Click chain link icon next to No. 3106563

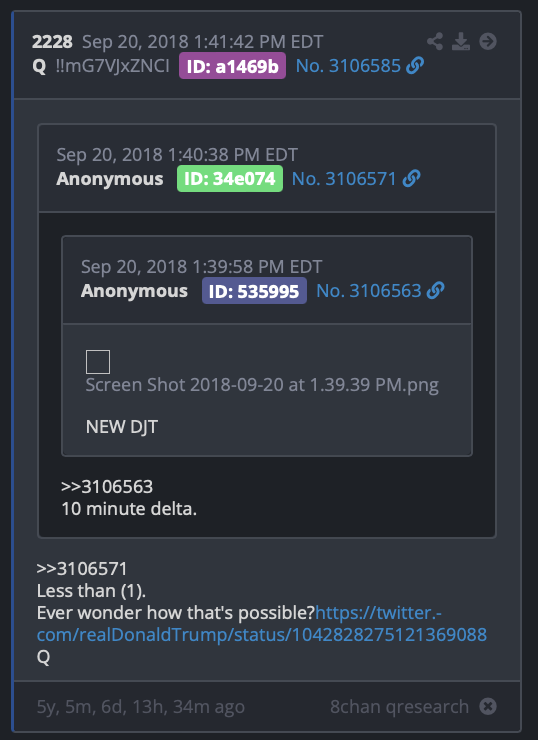coord(435,290)
